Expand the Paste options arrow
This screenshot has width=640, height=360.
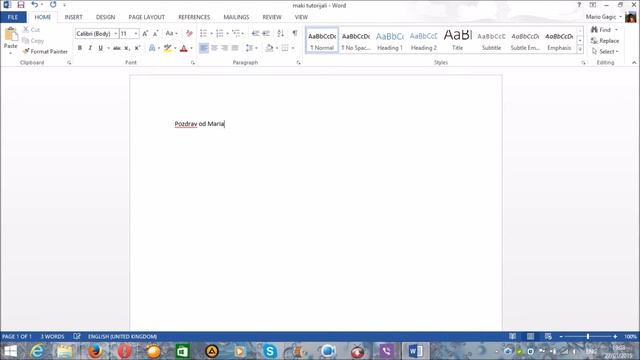coord(11,53)
